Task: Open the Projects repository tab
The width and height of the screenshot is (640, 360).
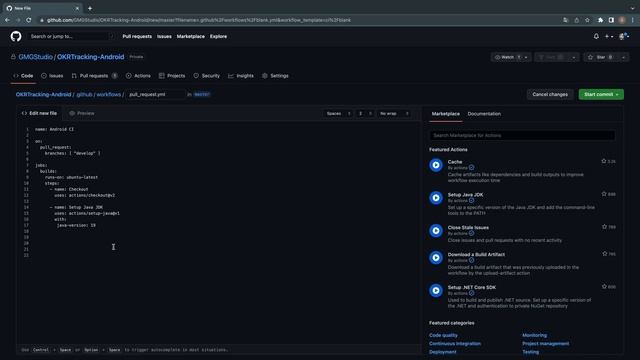Action: click(172, 76)
